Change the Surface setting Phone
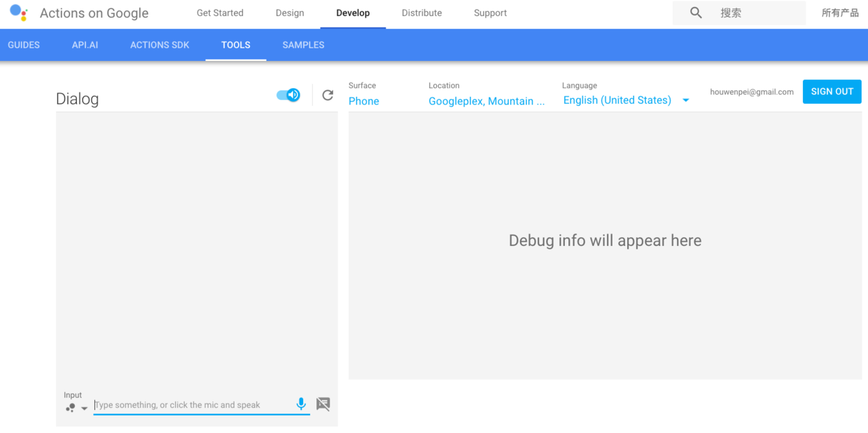This screenshot has height=433, width=868. (364, 101)
